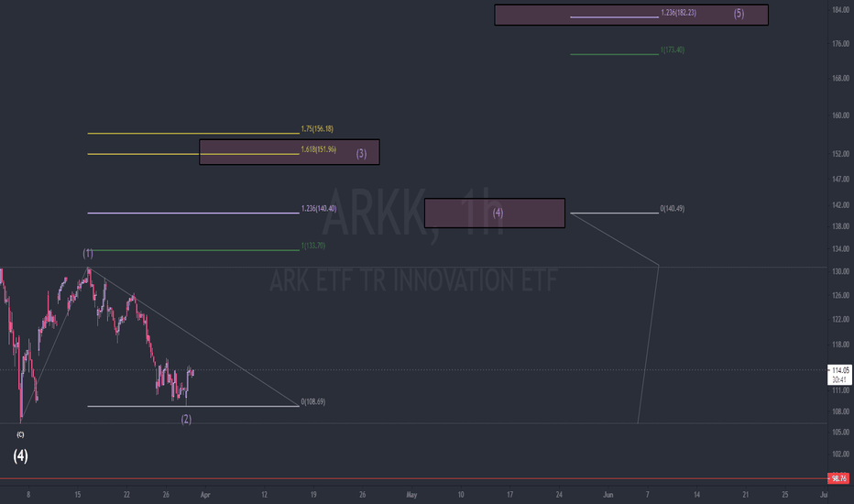Click 134.00 on the price axis
Screen dimensions: 854x504
(841, 249)
